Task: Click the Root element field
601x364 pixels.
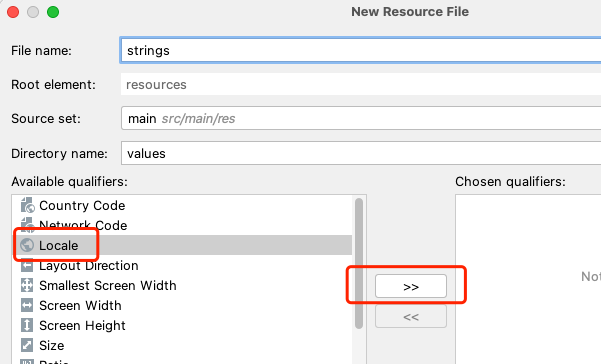Action: (x=361, y=84)
